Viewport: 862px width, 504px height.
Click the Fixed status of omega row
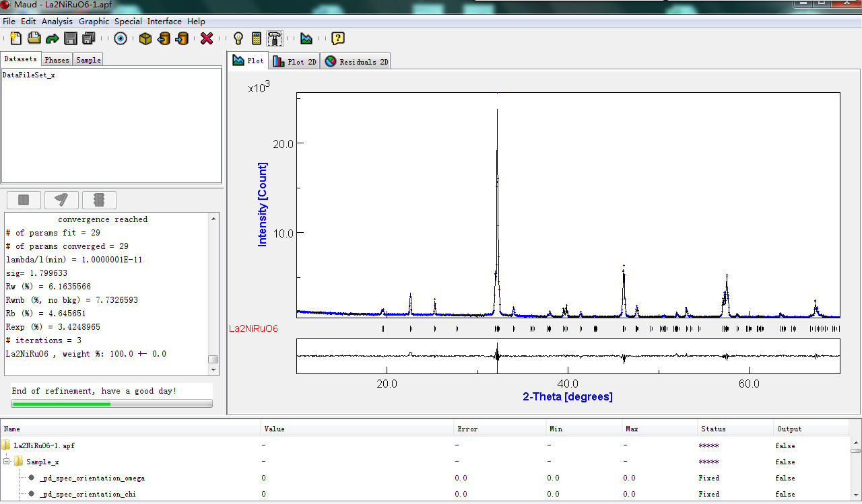(710, 478)
